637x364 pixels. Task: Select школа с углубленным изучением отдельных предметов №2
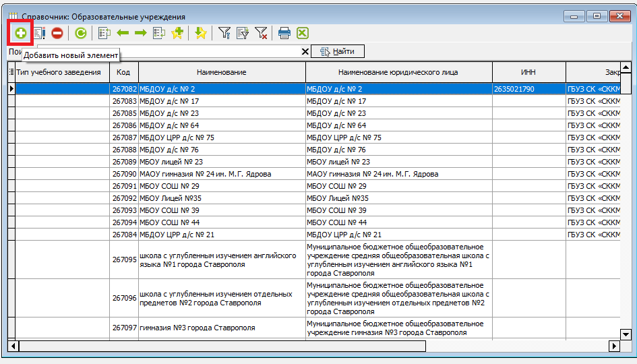pos(222,298)
